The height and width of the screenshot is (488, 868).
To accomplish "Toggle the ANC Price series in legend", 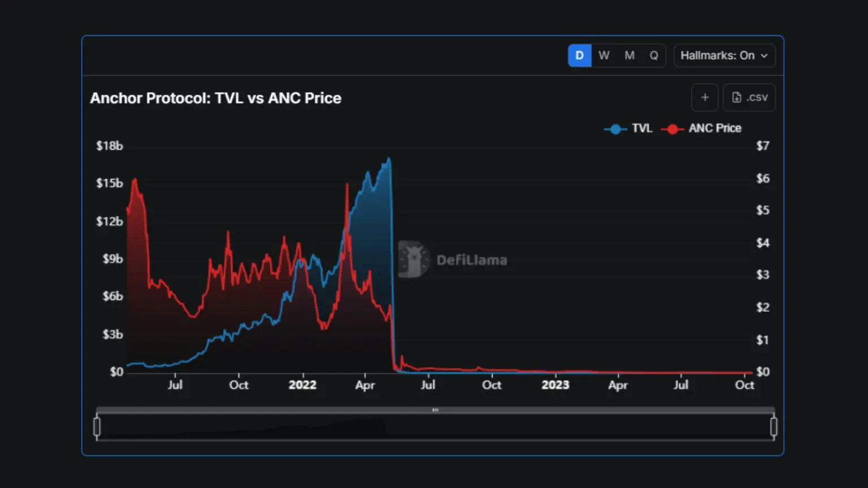I will click(701, 128).
